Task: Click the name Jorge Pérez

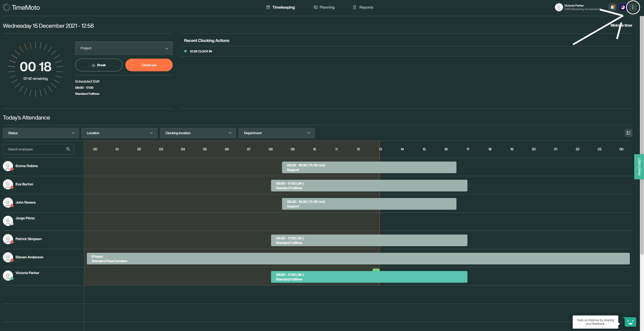Action: pyautogui.click(x=25, y=218)
